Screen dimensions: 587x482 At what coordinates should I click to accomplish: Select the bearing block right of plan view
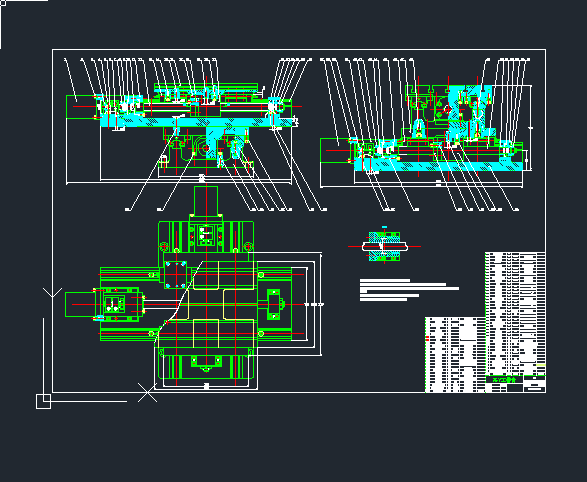click(x=274, y=304)
